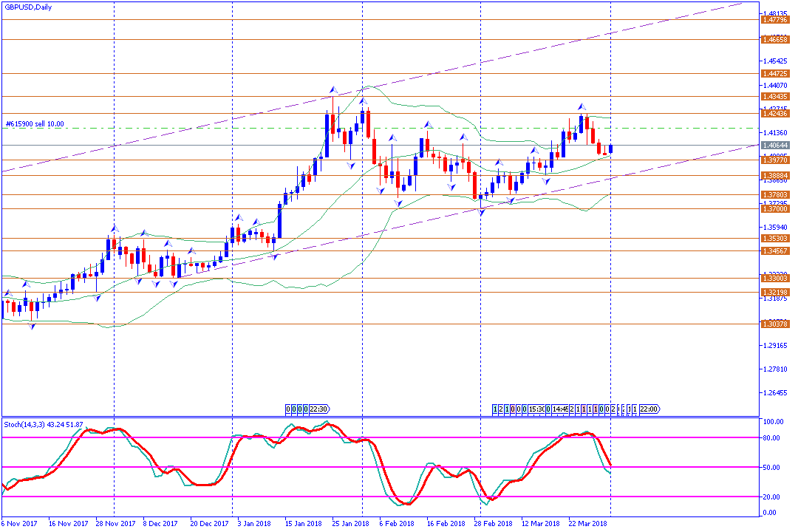Click the fractal arrow above the March 2018 peak
The height and width of the screenshot is (532, 798).
click(x=582, y=107)
